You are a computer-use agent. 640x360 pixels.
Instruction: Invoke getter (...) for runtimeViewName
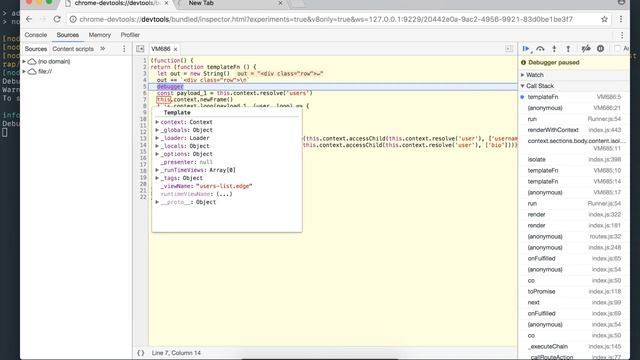(x=224, y=194)
